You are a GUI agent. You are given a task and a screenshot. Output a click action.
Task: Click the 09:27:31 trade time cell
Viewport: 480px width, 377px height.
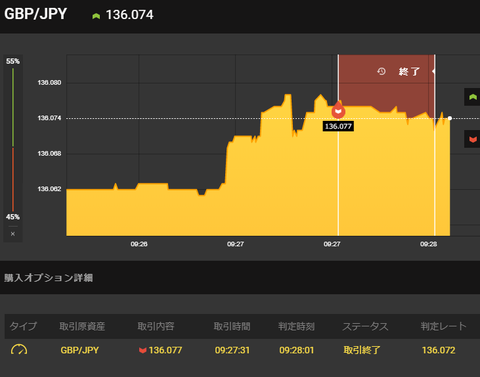pyautogui.click(x=232, y=350)
